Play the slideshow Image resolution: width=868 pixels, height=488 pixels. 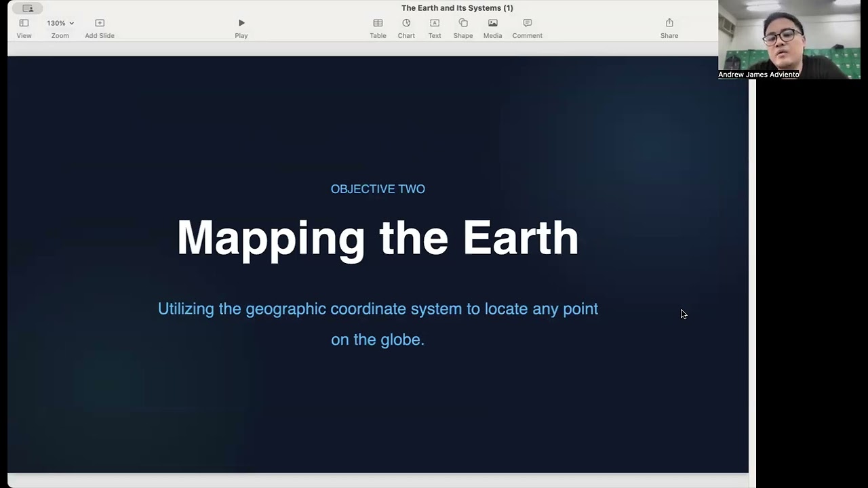(x=241, y=28)
